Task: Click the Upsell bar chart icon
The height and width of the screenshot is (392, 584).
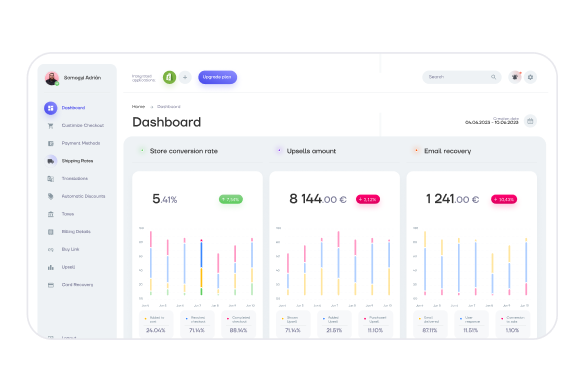Action: point(51,267)
